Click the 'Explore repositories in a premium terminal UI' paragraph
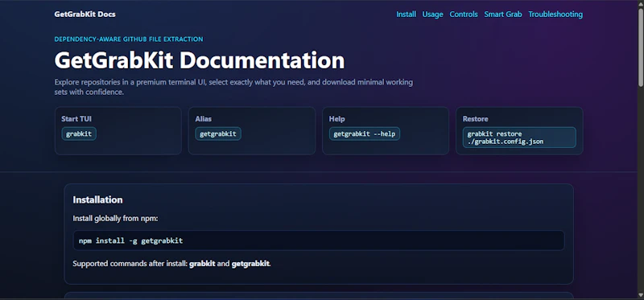 coord(233,87)
